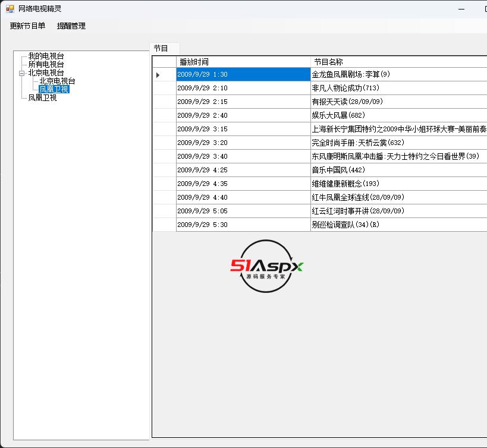
Task: Select time cell 2009/9/29 2:15
Action: tap(243, 102)
